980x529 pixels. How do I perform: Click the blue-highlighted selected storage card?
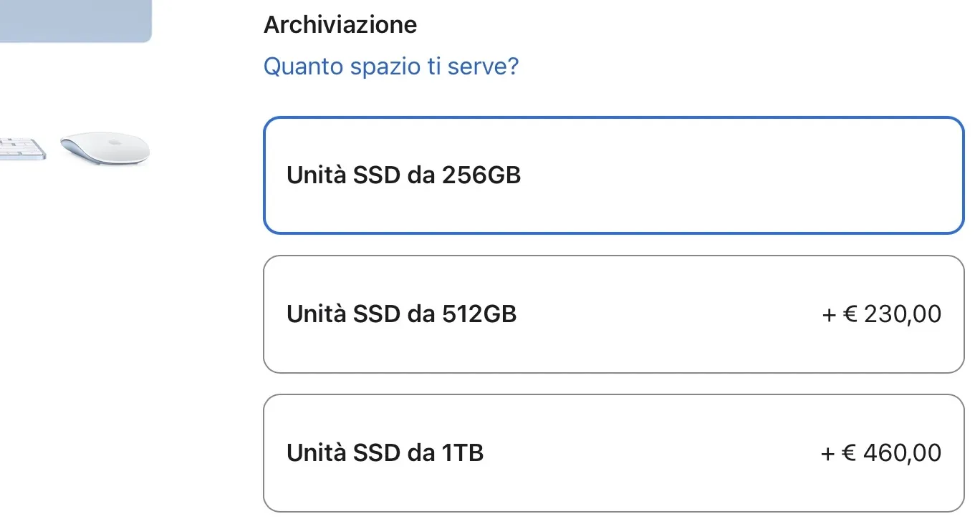[x=612, y=174]
